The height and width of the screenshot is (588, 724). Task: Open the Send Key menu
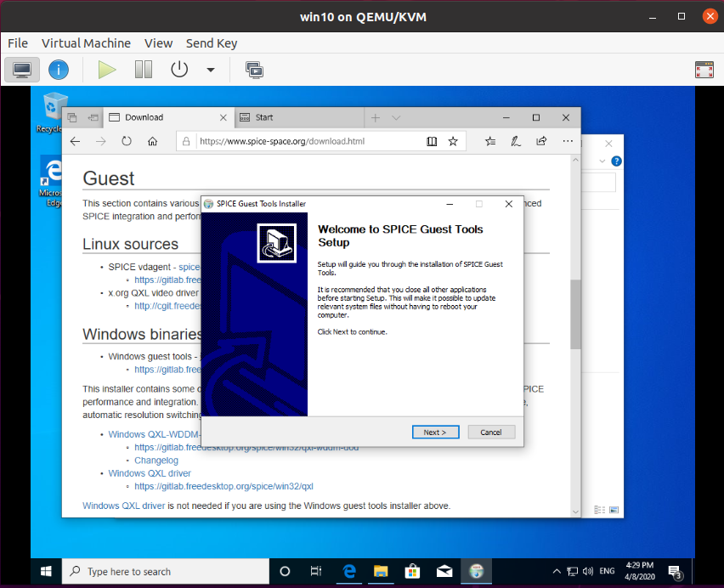[212, 43]
